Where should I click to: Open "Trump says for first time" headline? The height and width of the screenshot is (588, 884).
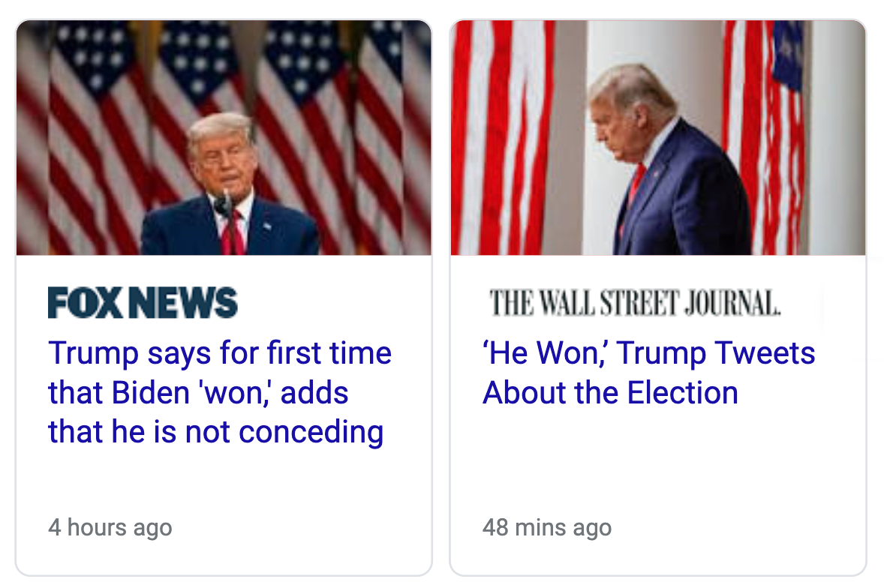pyautogui.click(x=220, y=353)
